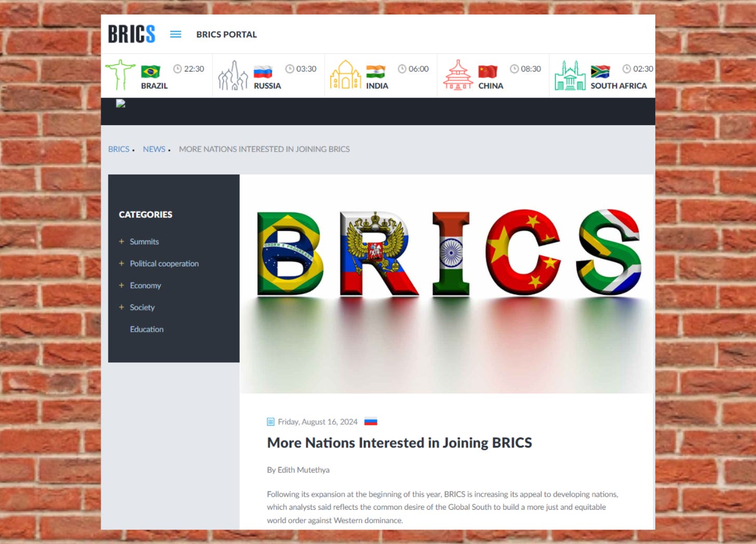Open the Society category
The image size is (756, 544).
tap(142, 307)
